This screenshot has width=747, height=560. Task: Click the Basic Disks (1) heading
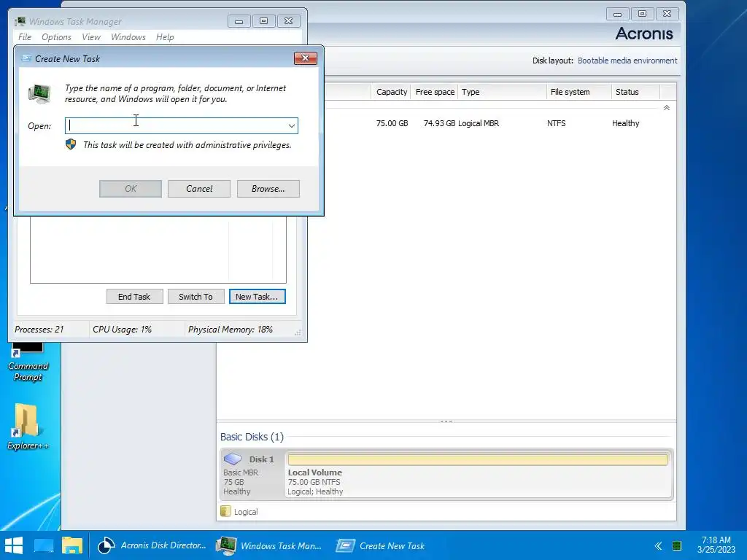coord(252,437)
